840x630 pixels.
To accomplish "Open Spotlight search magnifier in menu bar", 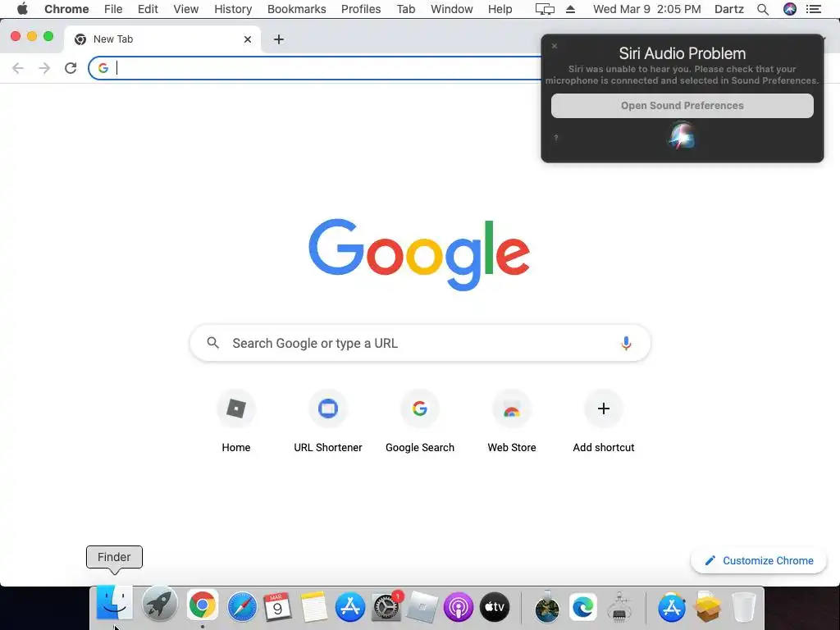I will [763, 9].
